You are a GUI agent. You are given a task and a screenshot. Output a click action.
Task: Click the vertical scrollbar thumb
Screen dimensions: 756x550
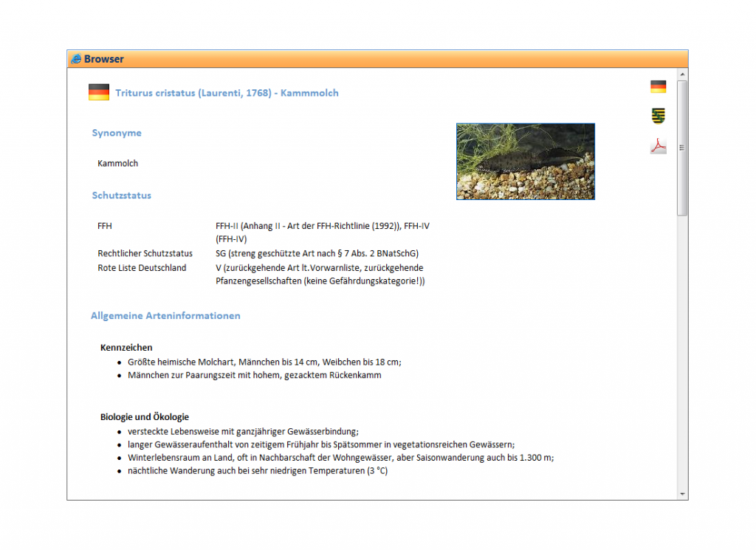(x=682, y=148)
